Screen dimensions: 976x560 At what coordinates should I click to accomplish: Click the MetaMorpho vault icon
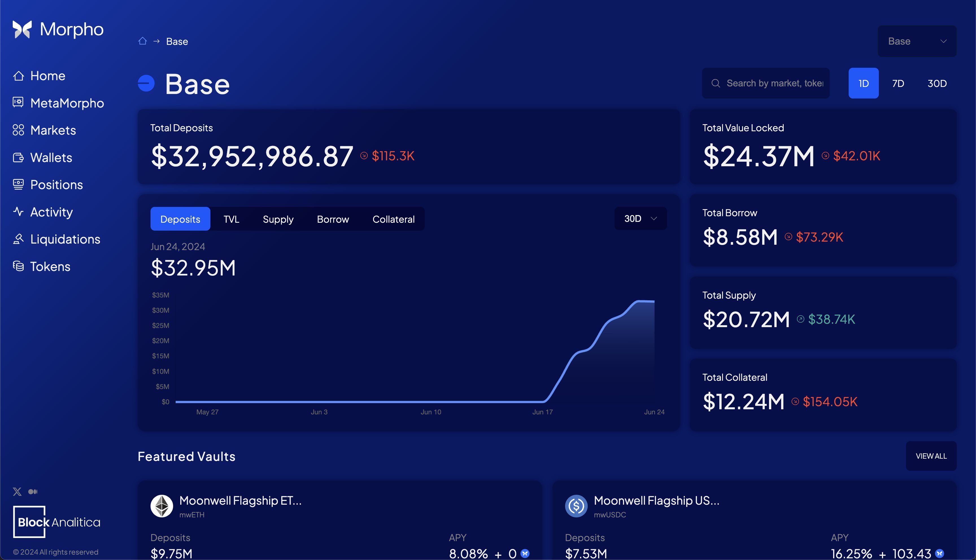point(18,102)
